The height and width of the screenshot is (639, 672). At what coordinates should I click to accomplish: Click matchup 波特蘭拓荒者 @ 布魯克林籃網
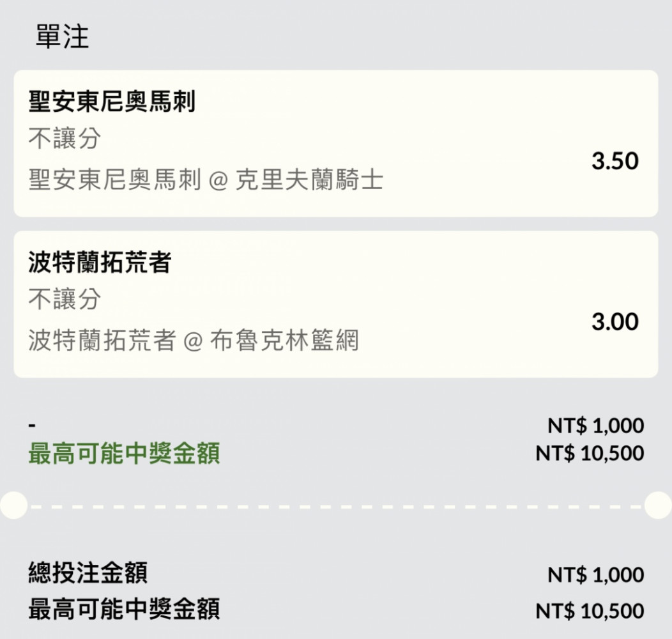pos(194,340)
